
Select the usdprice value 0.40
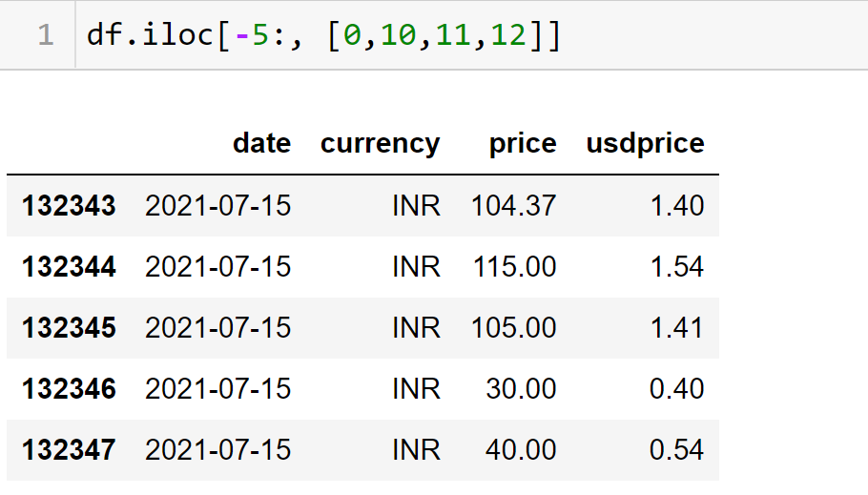coord(676,388)
